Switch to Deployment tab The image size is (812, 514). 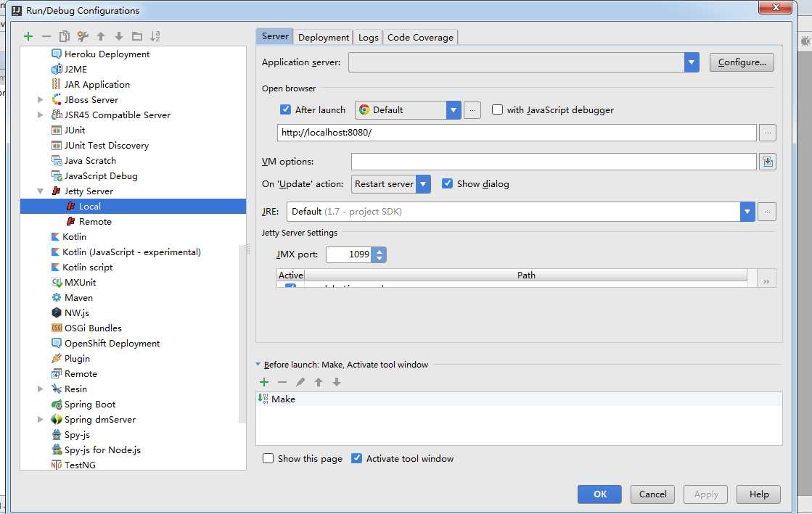tap(324, 37)
